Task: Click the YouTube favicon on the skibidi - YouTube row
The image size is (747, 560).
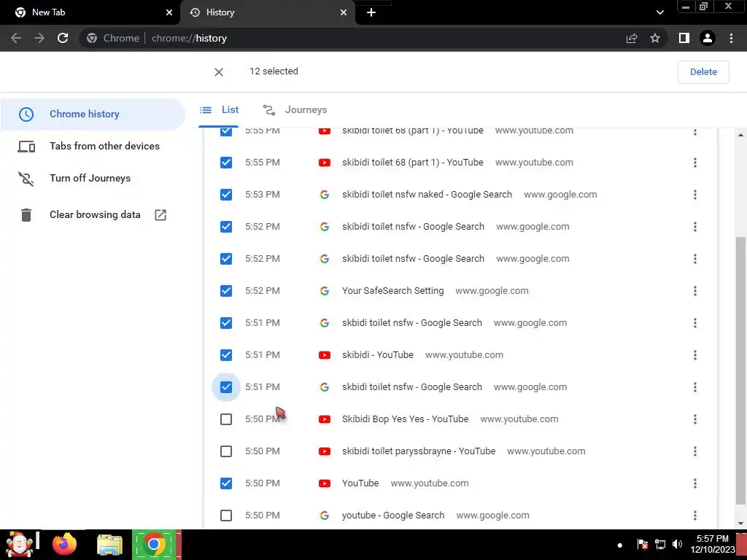Action: pos(325,355)
